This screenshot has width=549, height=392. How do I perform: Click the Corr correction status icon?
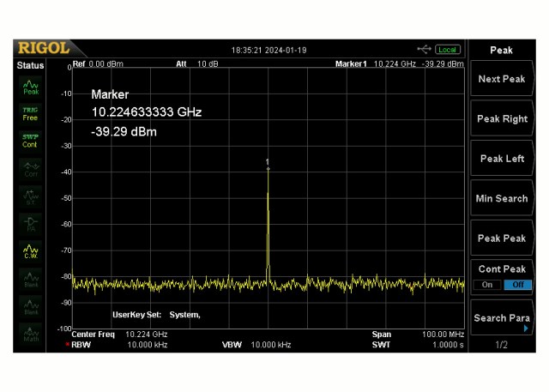click(x=30, y=169)
